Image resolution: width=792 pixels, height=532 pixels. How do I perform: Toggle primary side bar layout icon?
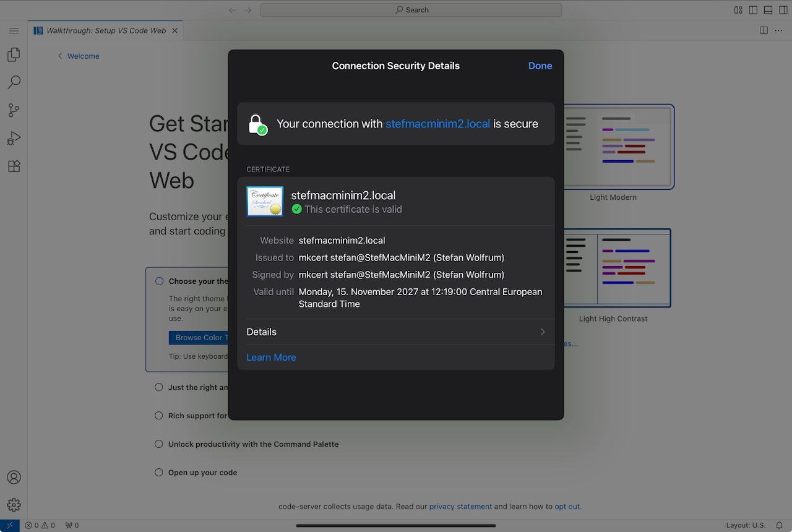point(753,10)
